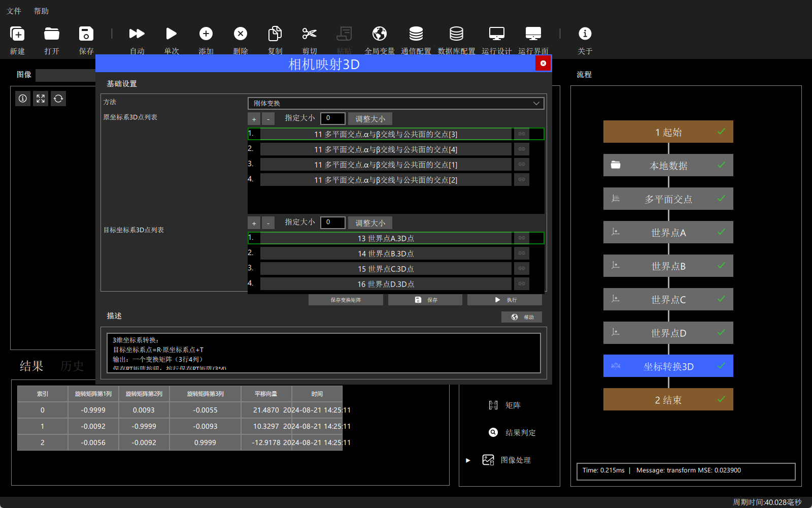Open 关于 about info icon

[585, 34]
